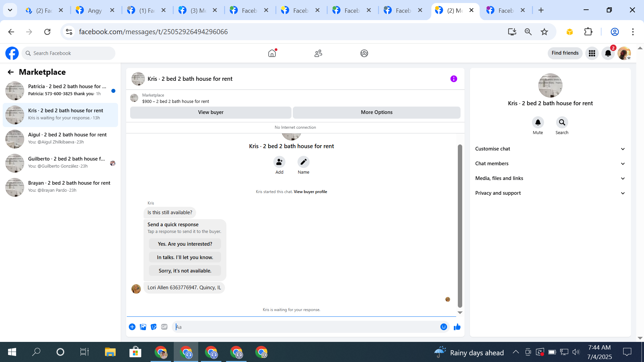
Task: Open the sticker chooser icon
Action: tap(154, 327)
